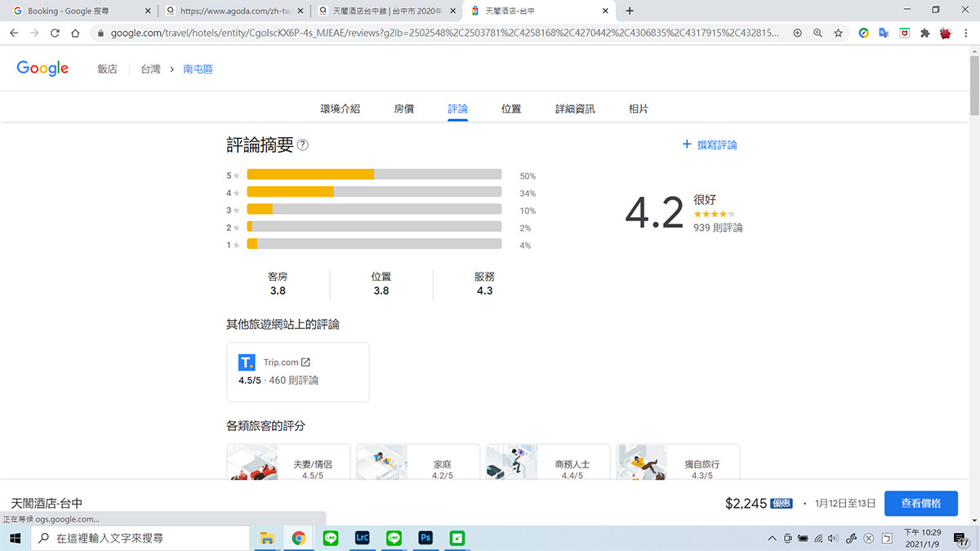Image resolution: width=980 pixels, height=551 pixels.
Task: Select the 房價 tab
Action: point(403,107)
